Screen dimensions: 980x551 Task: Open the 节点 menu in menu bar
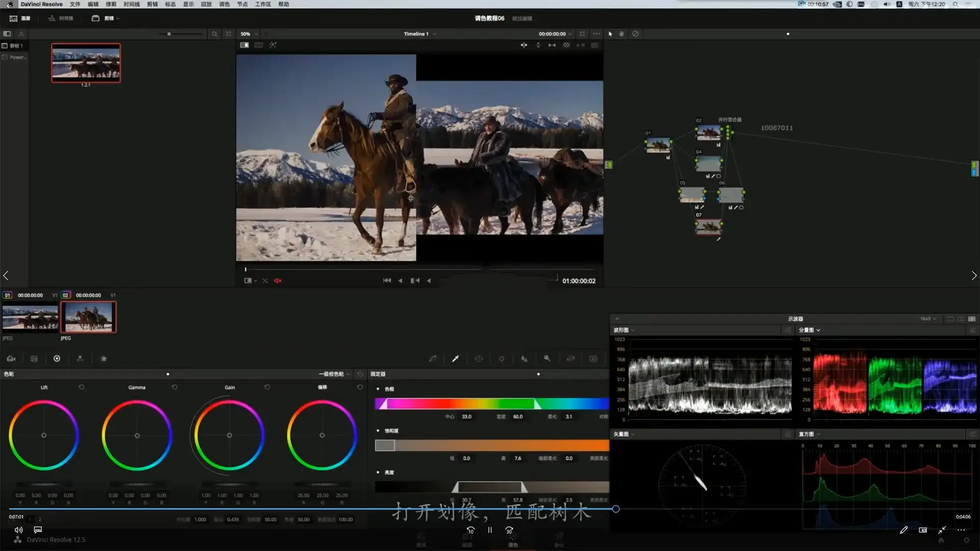(x=242, y=4)
